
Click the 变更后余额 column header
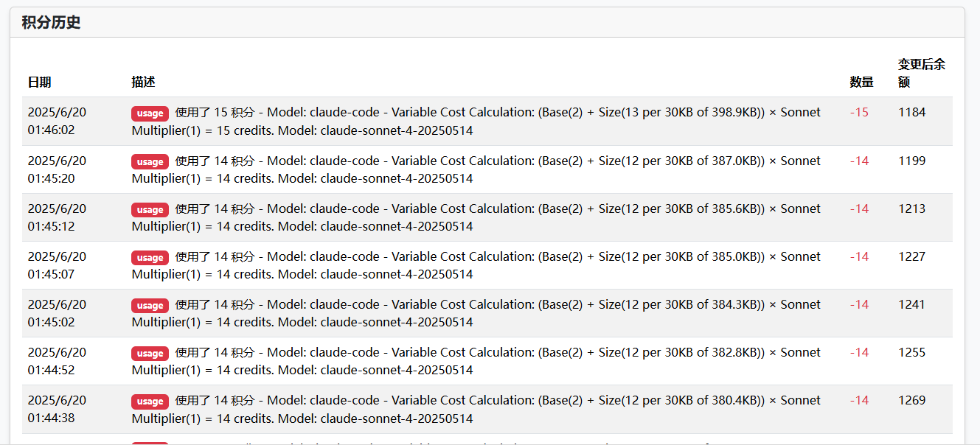pos(921,73)
